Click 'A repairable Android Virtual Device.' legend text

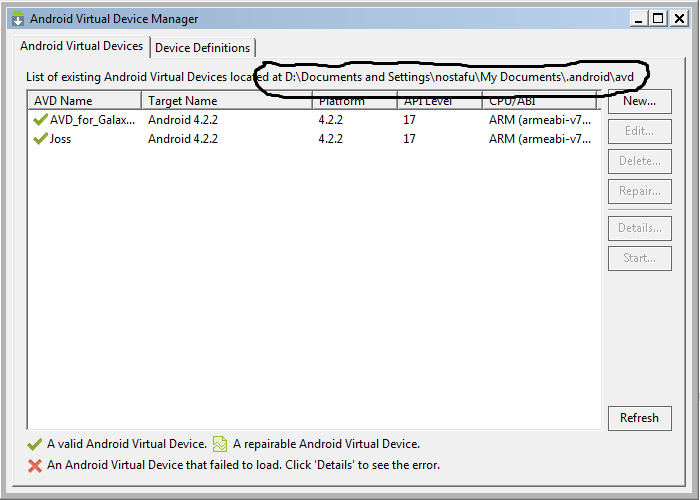pyautogui.click(x=326, y=444)
